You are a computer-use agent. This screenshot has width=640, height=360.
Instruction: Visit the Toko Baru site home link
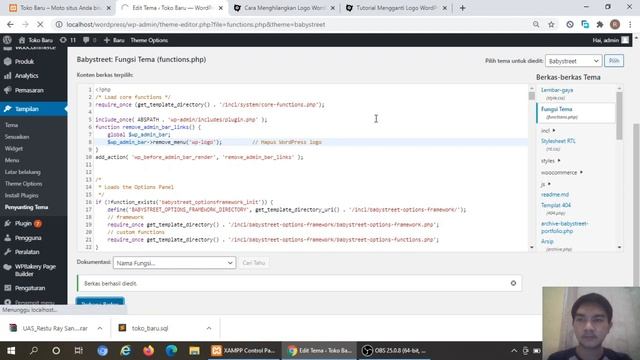[x=36, y=40]
